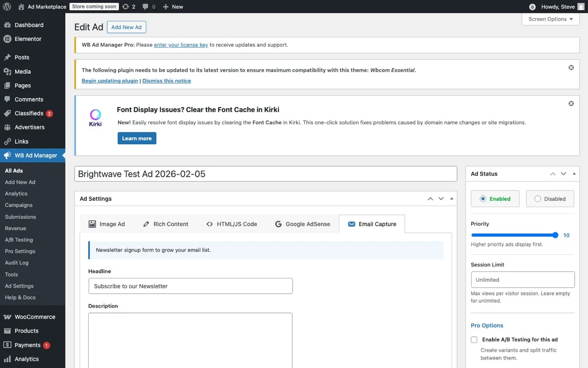Select the Disabled ad status radio button

pyautogui.click(x=538, y=199)
